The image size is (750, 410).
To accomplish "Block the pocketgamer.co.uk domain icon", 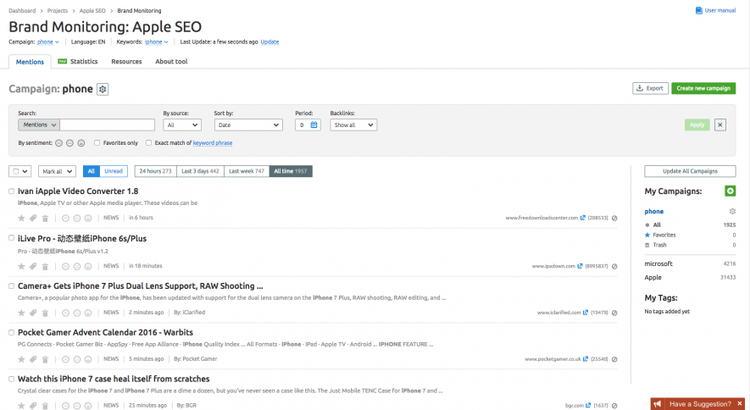I will 615,359.
